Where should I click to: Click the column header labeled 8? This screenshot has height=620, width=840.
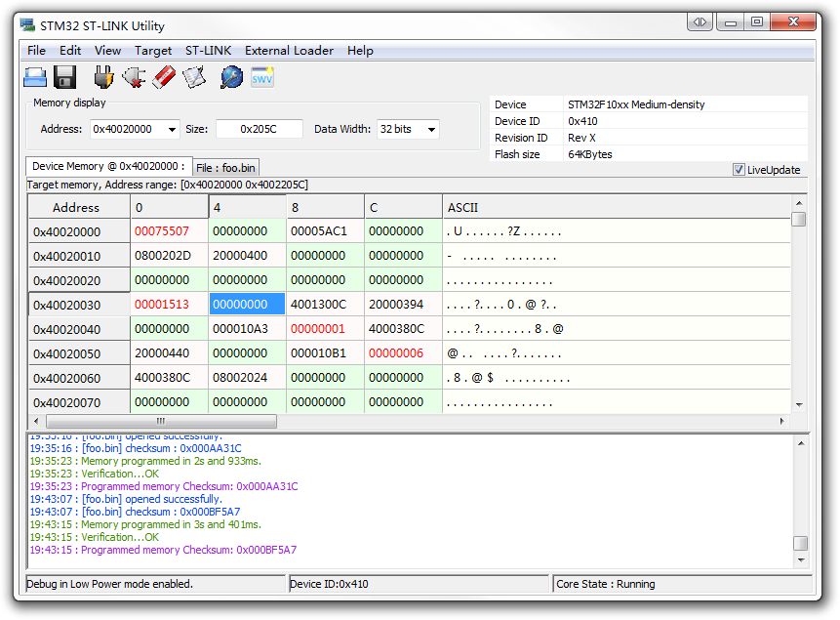(x=325, y=207)
